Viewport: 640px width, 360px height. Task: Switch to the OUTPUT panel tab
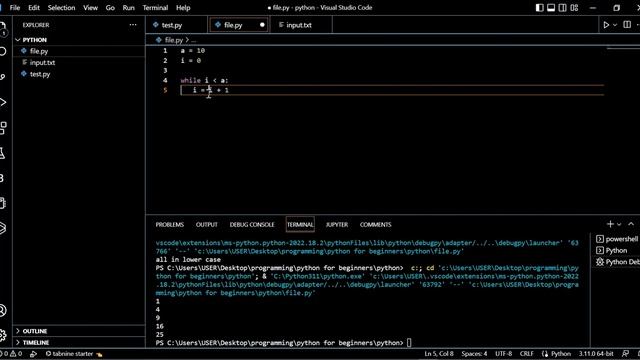tap(207, 224)
